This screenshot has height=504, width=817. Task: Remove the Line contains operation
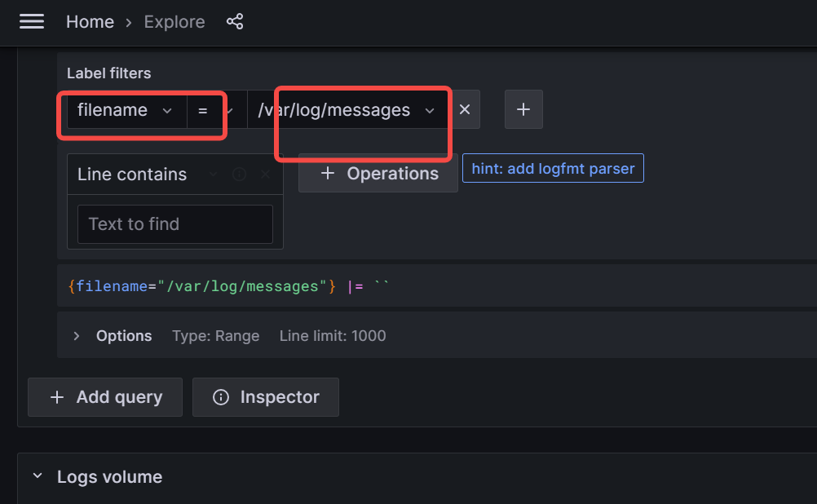[x=265, y=175]
